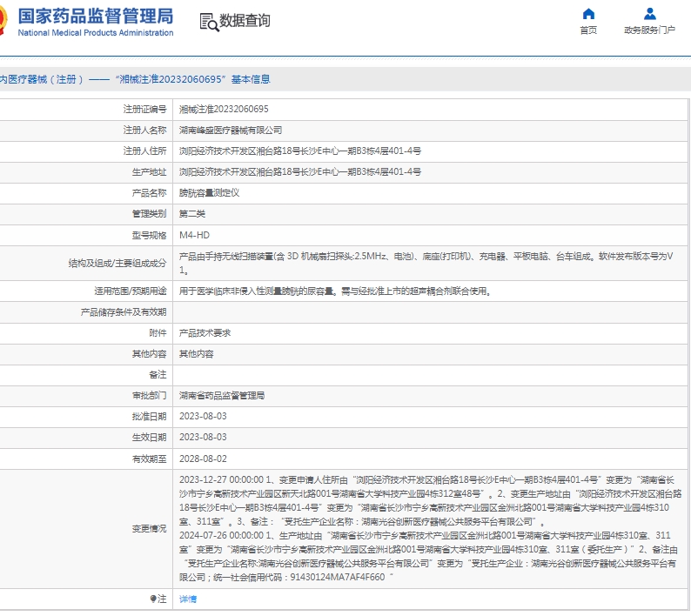Click the 国家药品监督管理局 title

[95, 17]
